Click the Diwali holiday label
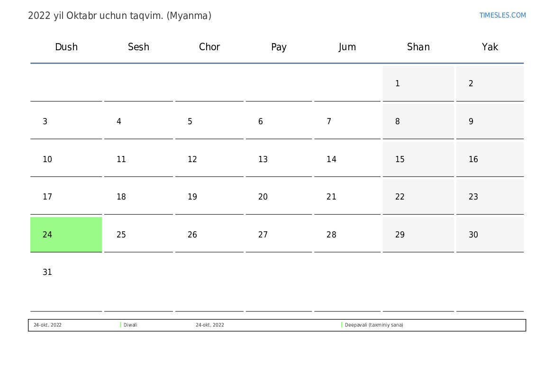554x392 pixels. coord(130,325)
